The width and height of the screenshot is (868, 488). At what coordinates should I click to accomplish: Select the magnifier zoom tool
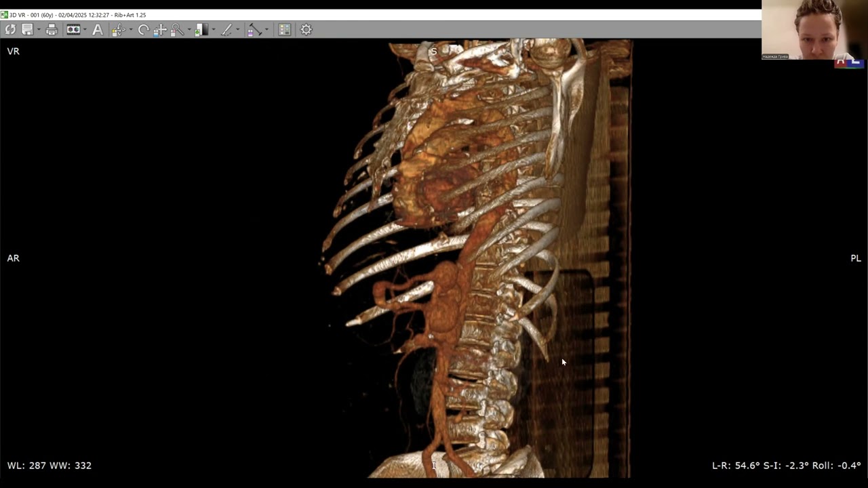[177, 30]
